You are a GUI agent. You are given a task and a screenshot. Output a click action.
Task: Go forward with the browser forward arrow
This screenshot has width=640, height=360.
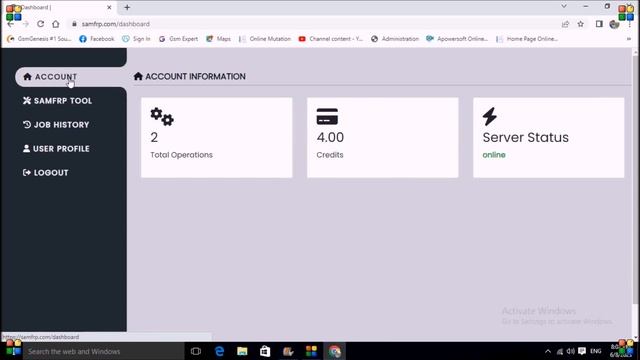tap(26, 24)
